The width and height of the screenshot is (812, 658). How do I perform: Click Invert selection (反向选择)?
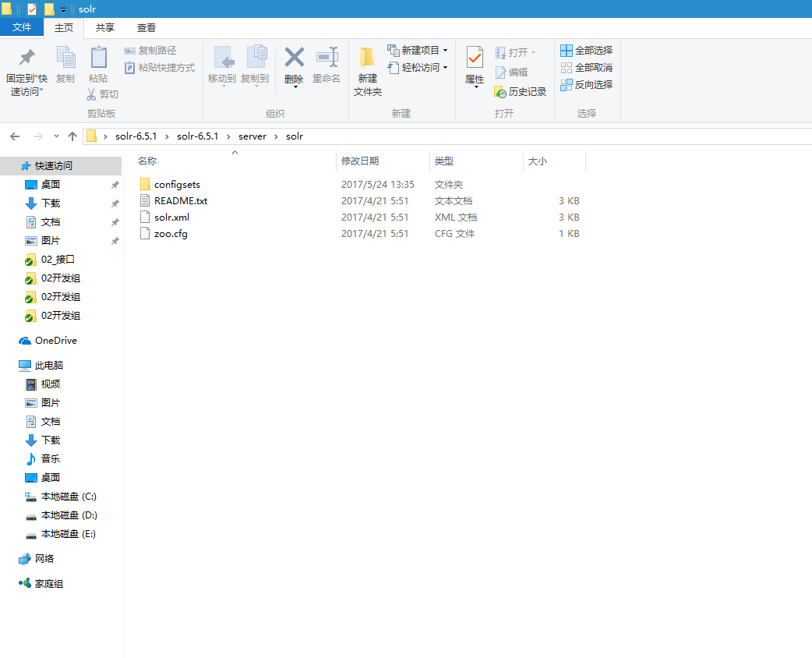tap(587, 84)
